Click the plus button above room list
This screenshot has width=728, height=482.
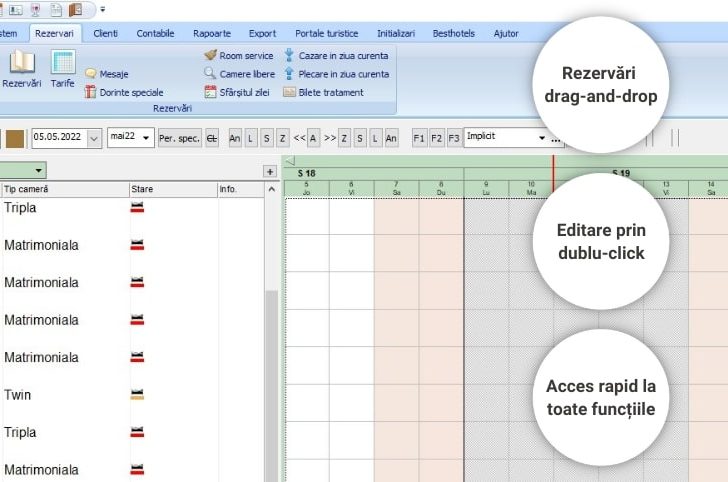[269, 171]
